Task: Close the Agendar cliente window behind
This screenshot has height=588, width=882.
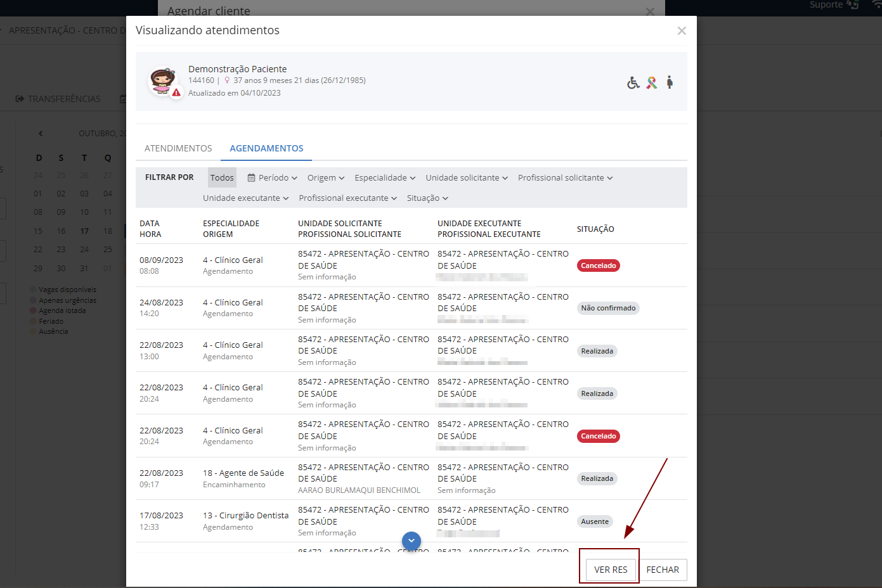Action: [650, 11]
